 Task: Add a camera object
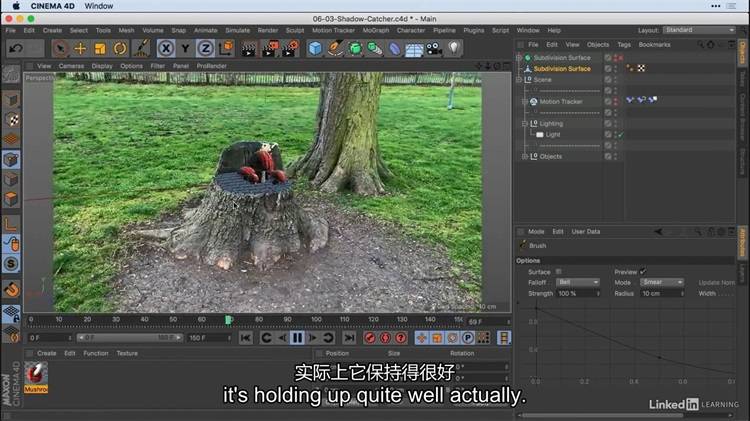434,48
